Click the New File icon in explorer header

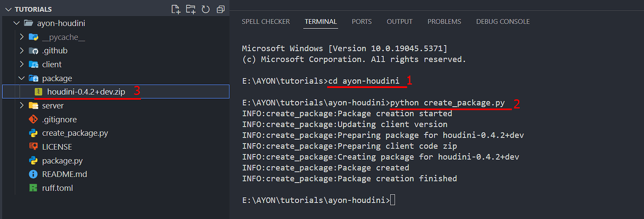pyautogui.click(x=176, y=9)
